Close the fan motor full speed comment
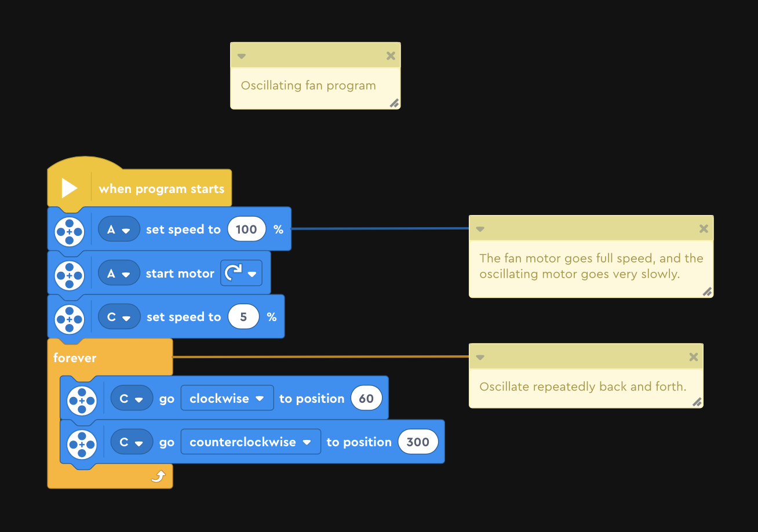This screenshot has height=532, width=758. [704, 229]
